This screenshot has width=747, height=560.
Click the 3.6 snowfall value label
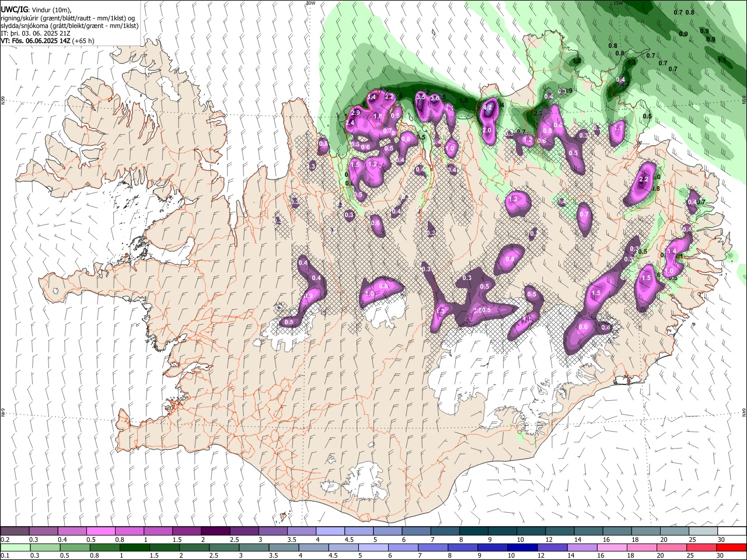pyautogui.click(x=435, y=99)
